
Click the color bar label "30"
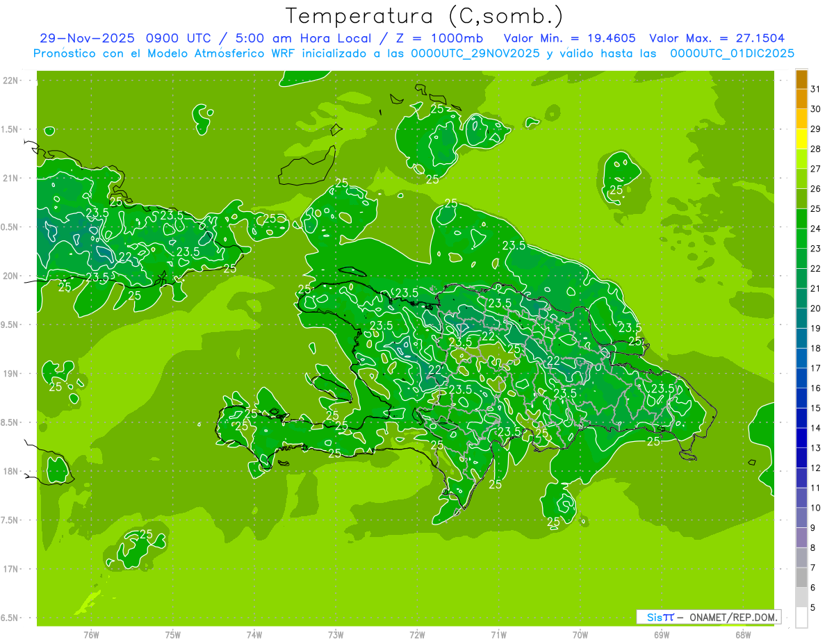coord(816,109)
